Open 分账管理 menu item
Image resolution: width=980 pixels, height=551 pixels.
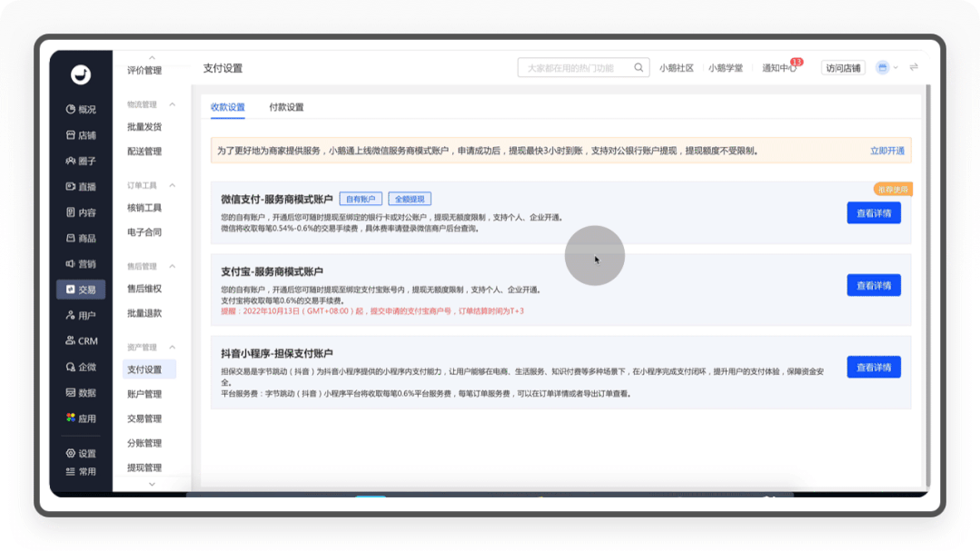coord(144,443)
